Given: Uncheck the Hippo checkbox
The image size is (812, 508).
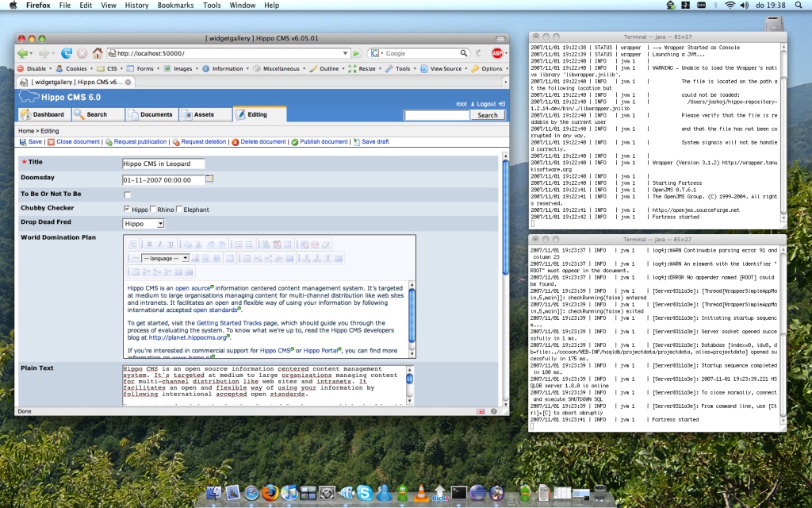Looking at the screenshot, I should coord(128,210).
